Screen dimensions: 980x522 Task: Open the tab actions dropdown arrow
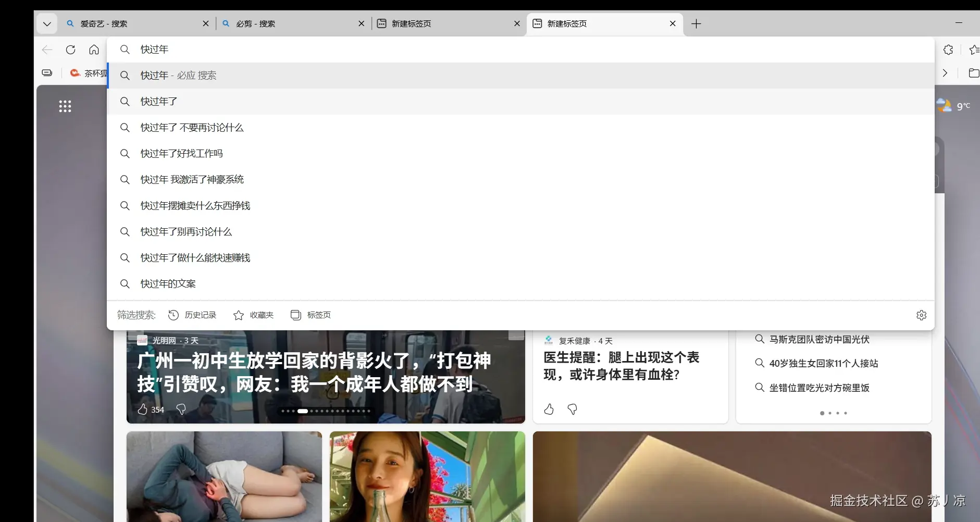47,24
